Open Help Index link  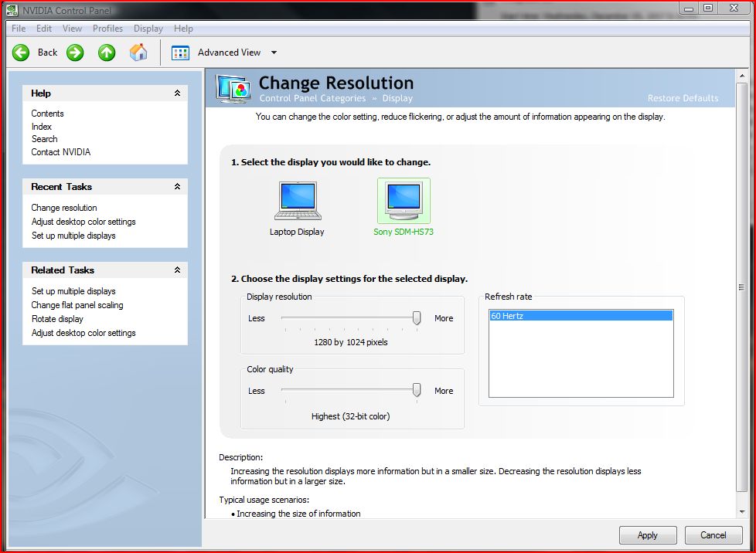click(42, 126)
